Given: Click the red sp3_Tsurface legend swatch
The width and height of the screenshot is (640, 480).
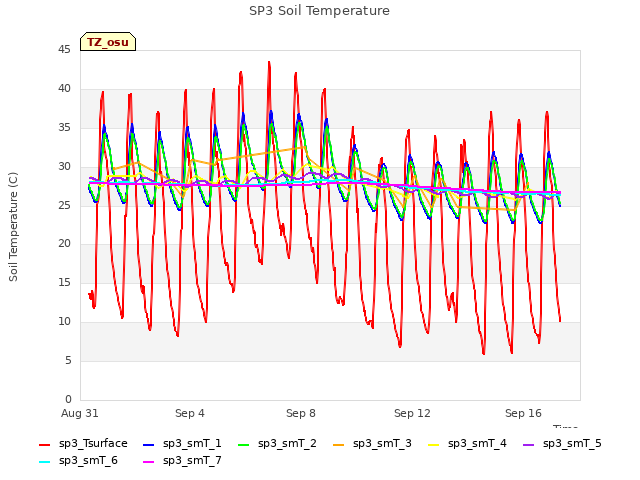Looking at the screenshot, I should [44, 444].
